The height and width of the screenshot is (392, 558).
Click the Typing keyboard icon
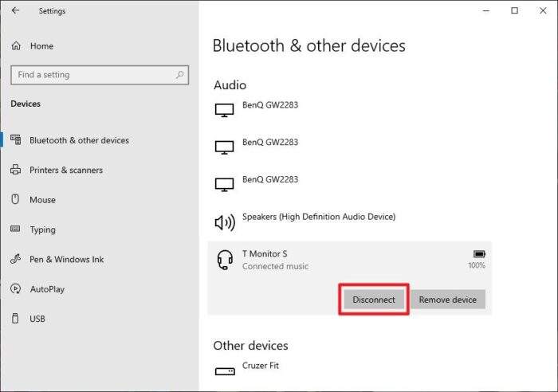coord(15,229)
